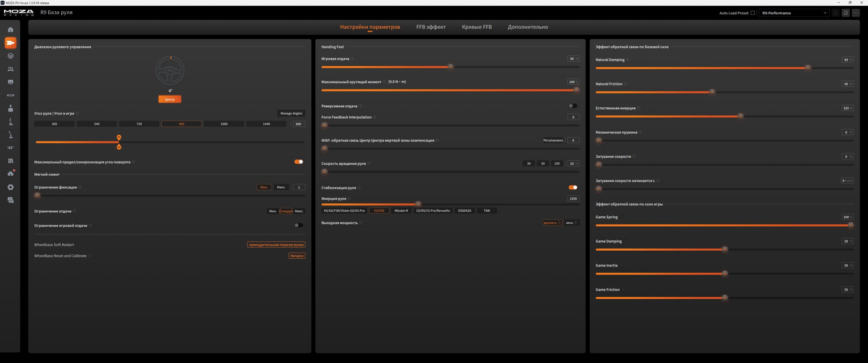Click the custom steering angle field 900
Image resolution: width=868 pixels, height=363 pixels.
coord(299,124)
